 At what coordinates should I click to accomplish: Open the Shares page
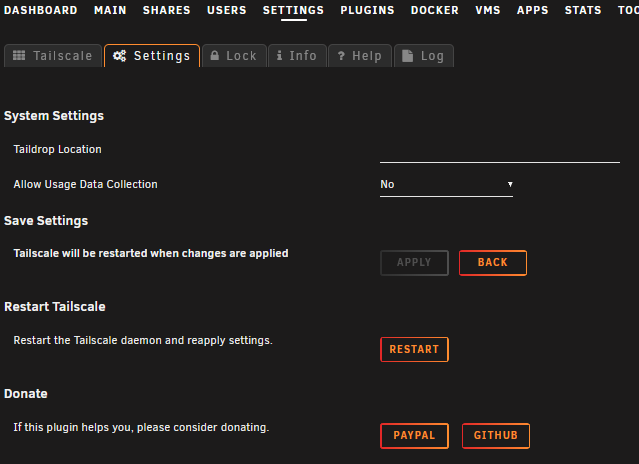tap(166, 10)
